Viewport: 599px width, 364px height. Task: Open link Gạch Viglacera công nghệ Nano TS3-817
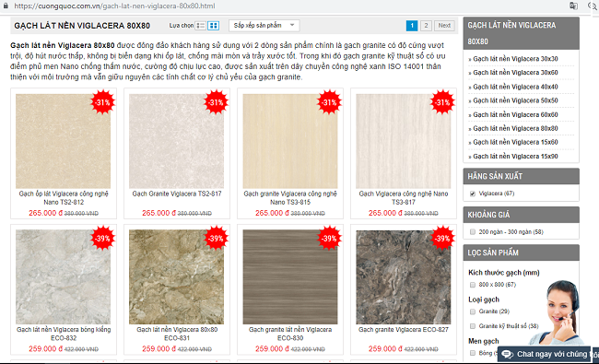[404, 198]
